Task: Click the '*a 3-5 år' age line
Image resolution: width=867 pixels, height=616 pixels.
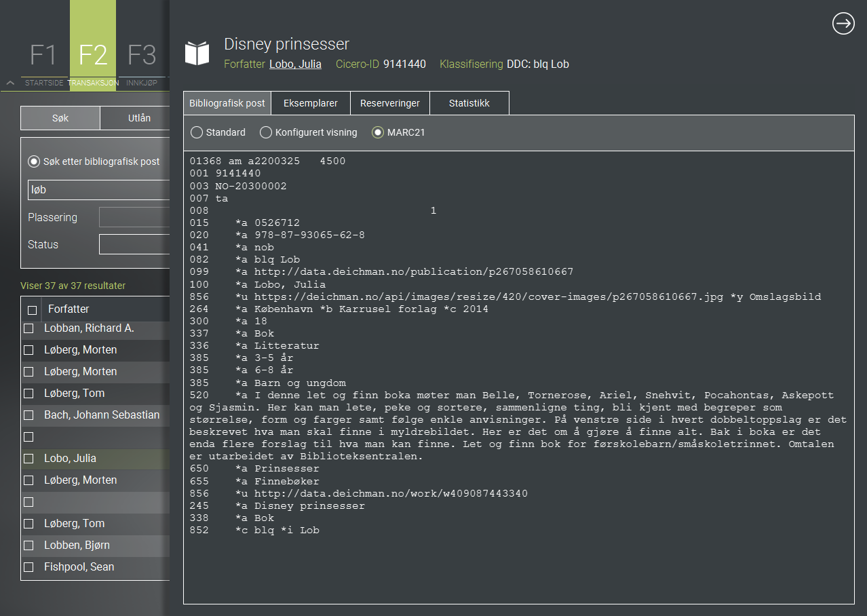Action: tap(265, 358)
